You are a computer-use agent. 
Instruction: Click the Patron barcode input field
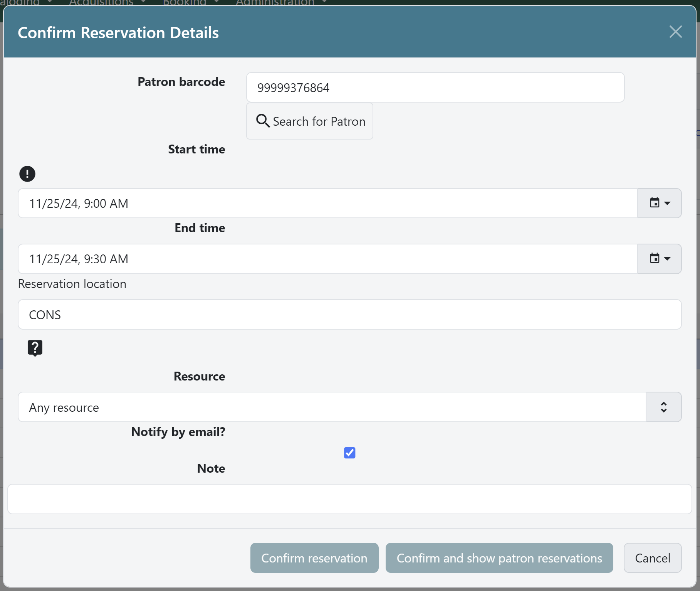435,87
